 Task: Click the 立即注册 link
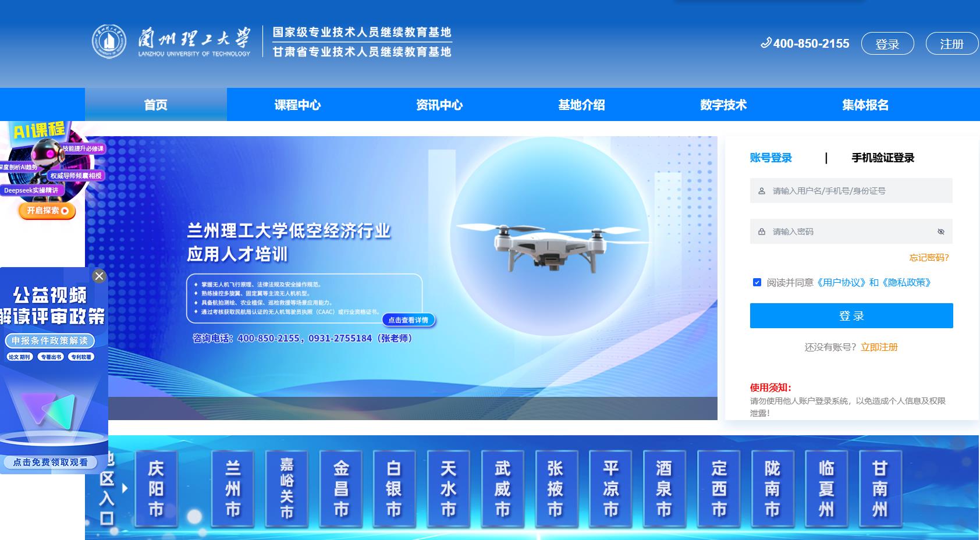click(879, 347)
